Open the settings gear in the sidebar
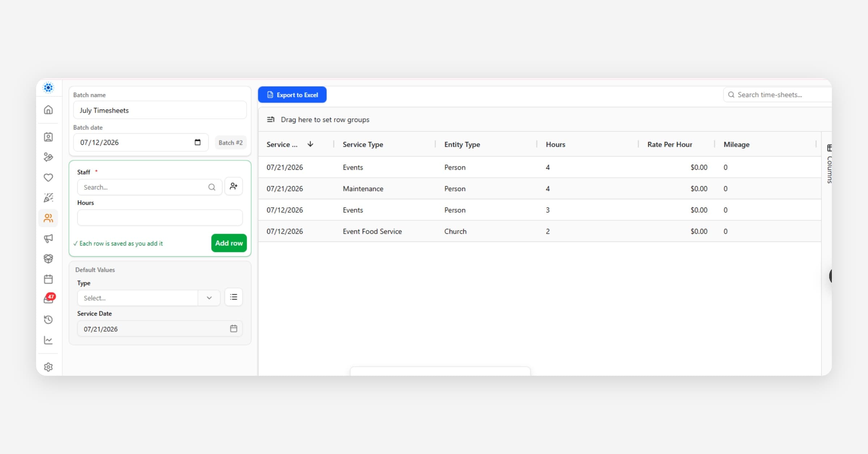This screenshot has height=454, width=868. click(x=48, y=367)
